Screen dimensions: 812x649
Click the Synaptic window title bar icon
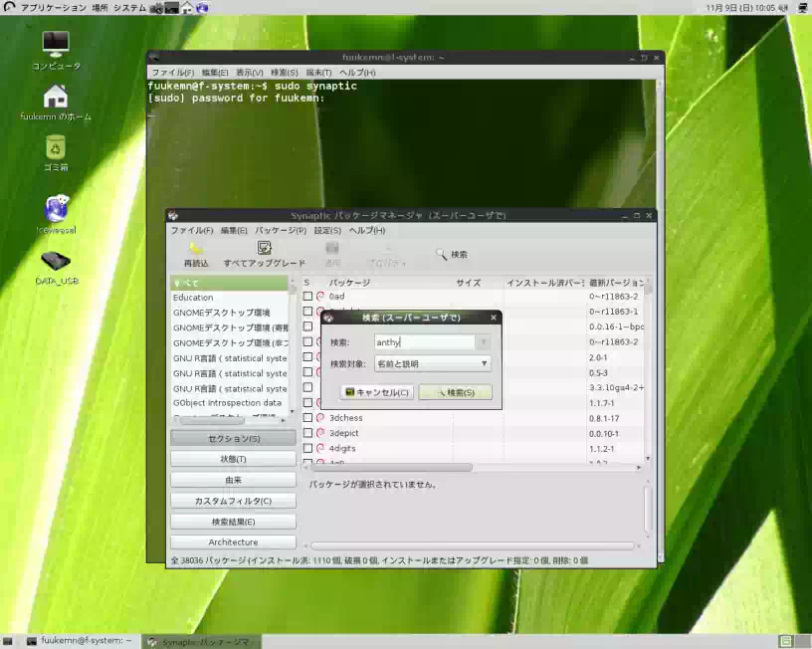click(173, 215)
